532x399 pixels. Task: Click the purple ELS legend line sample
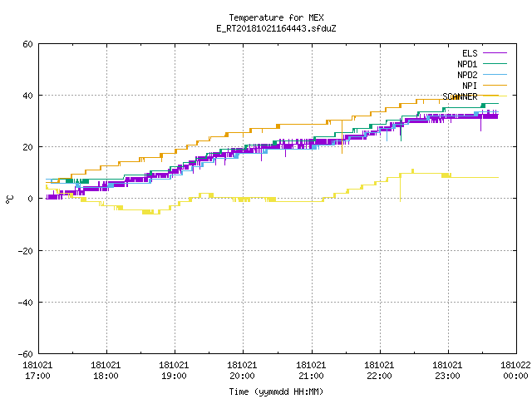pyautogui.click(x=495, y=53)
